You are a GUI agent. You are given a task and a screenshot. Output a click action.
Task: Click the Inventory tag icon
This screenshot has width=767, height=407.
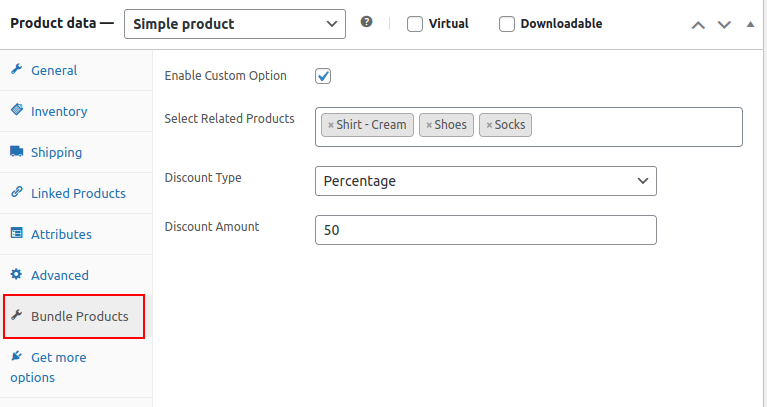(17, 111)
